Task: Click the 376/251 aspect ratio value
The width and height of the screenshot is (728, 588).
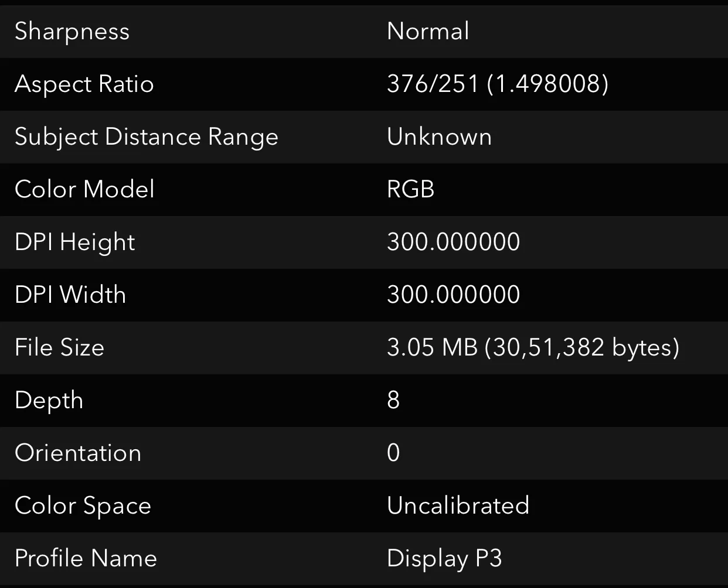Action: tap(498, 84)
